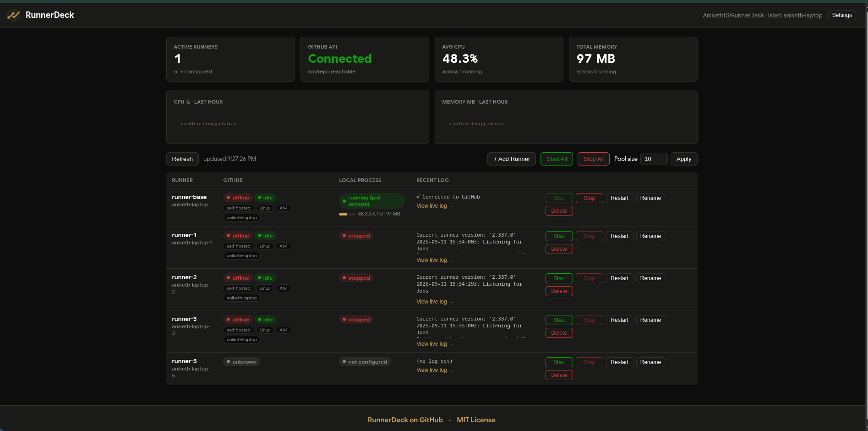The image size is (868, 431).
Task: Click runner-3's self-hosted label tag
Action: [239, 330]
